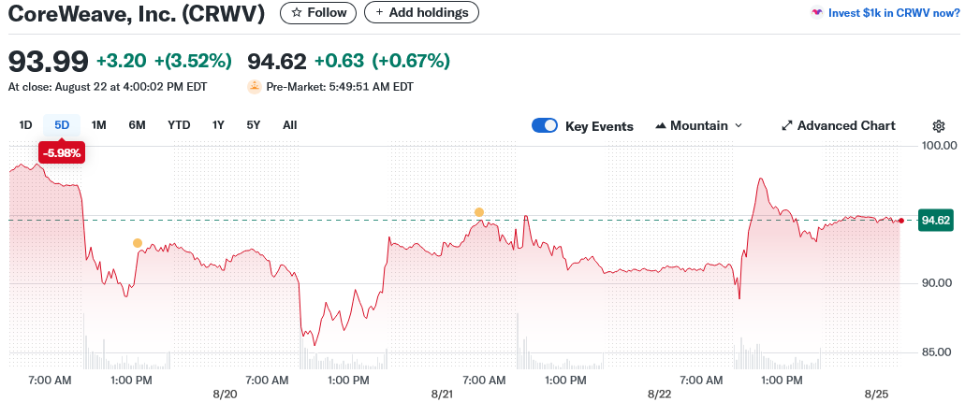Click the red -5.98% change badge
The width and height of the screenshot is (980, 402).
61,153
